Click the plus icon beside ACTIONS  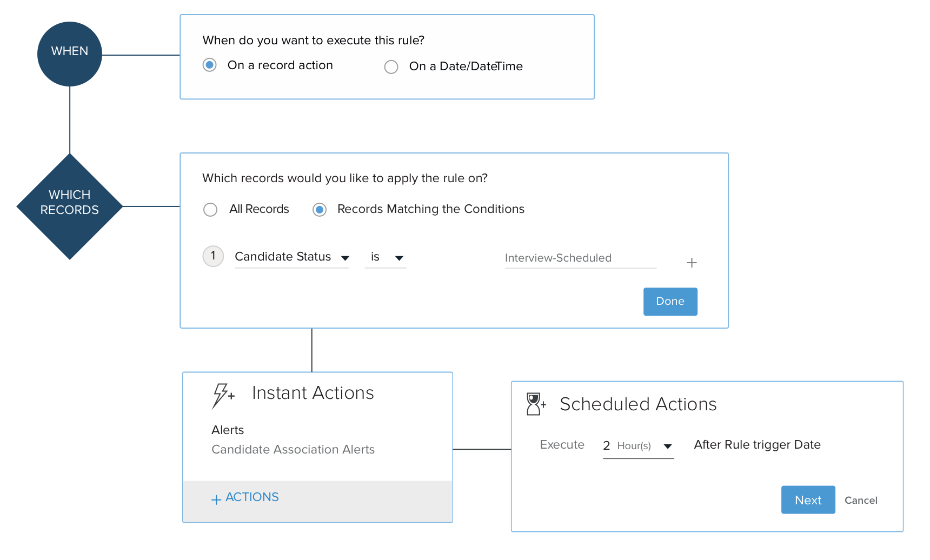tap(216, 499)
